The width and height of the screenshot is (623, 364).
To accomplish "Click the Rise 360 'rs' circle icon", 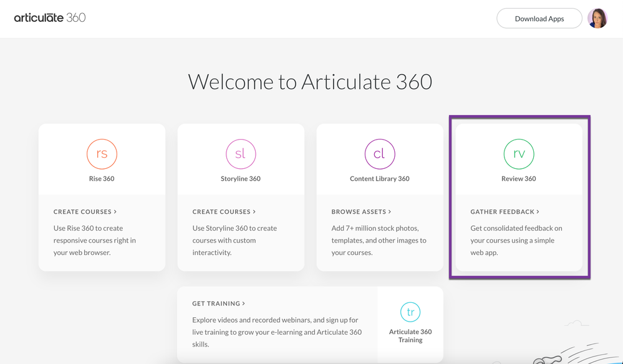I will coord(102,154).
